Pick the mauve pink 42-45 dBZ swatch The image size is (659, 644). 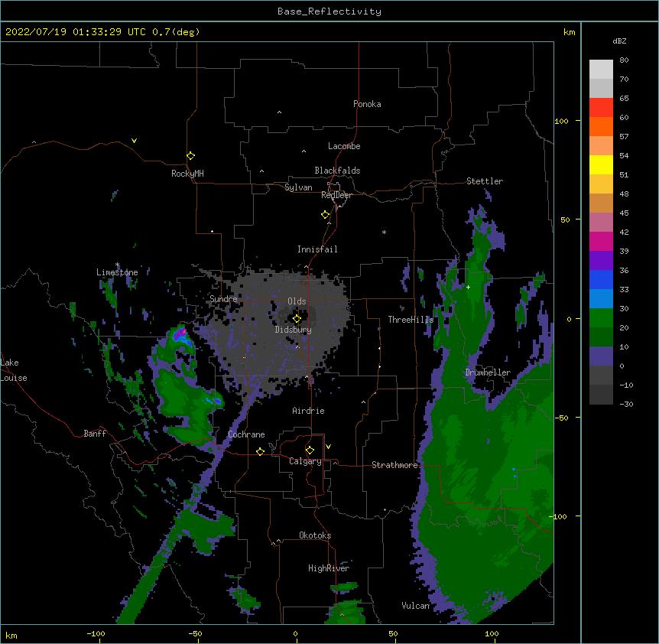pos(601,223)
